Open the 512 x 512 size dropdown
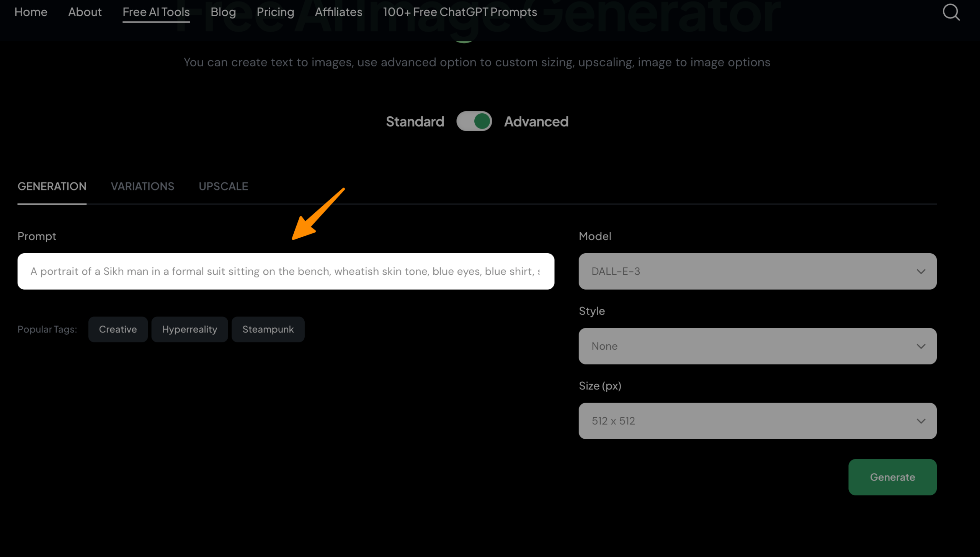The width and height of the screenshot is (980, 557). (757, 421)
